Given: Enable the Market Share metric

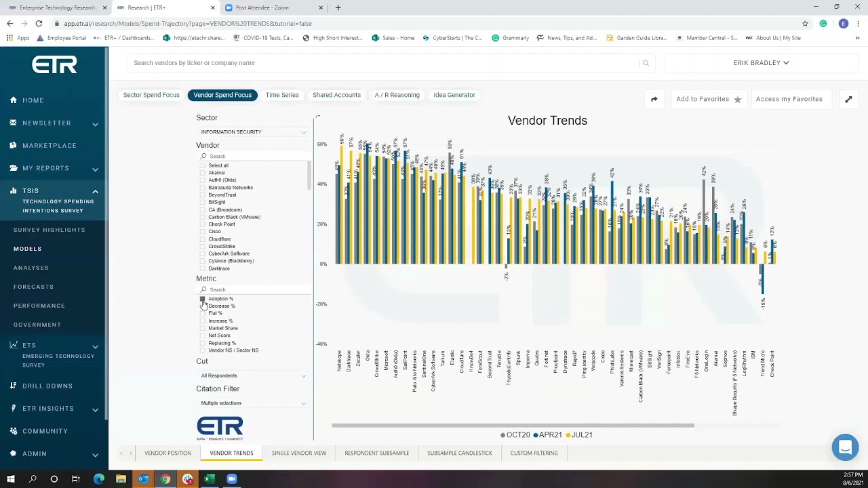Looking at the screenshot, I should 203,328.
